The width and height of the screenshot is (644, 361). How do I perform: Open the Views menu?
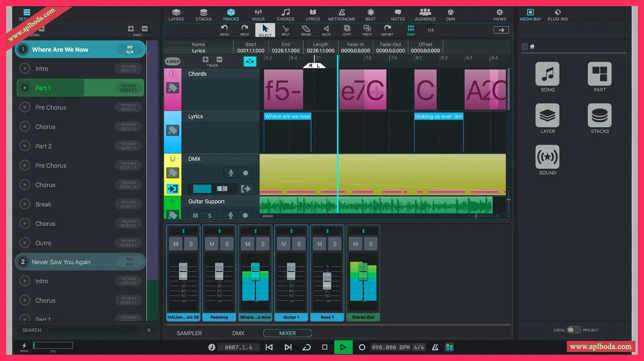[x=500, y=15]
